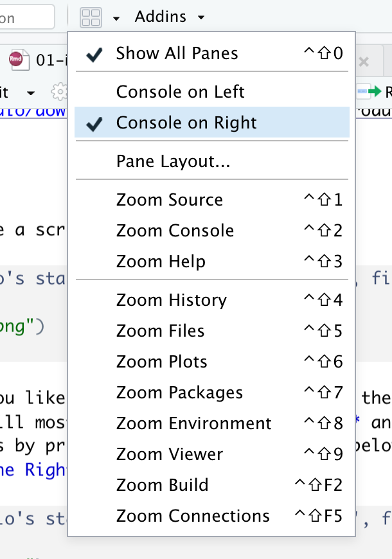392x559 pixels.
Task: Click Zoom Connections menu item
Action: pyautogui.click(x=193, y=516)
